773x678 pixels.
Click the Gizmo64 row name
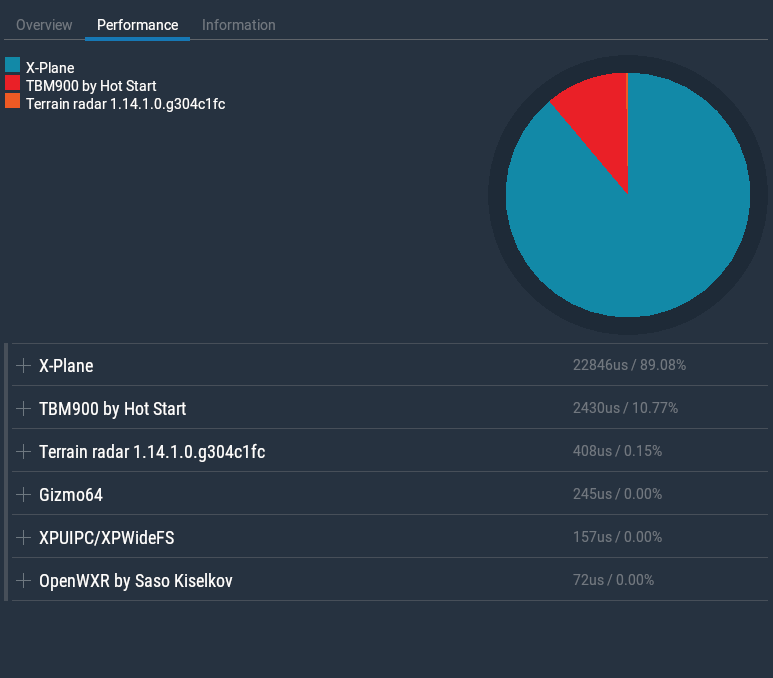tap(71, 495)
